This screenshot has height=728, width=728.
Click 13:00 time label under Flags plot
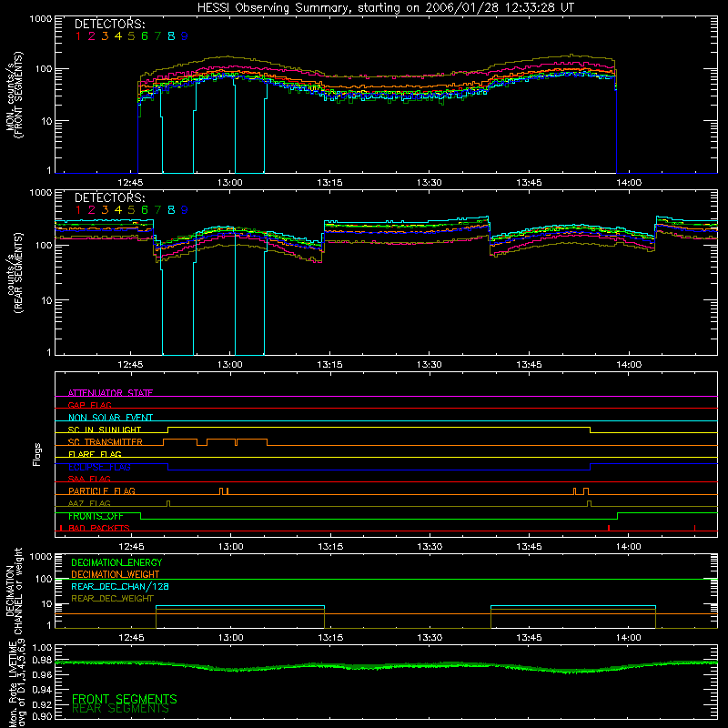click(x=230, y=547)
